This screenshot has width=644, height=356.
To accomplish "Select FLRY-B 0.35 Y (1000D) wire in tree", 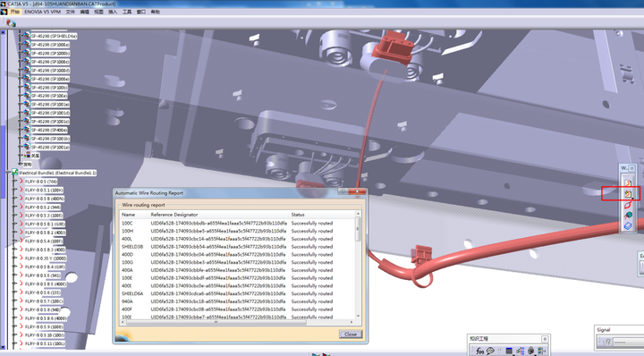I will pyautogui.click(x=46, y=259).
